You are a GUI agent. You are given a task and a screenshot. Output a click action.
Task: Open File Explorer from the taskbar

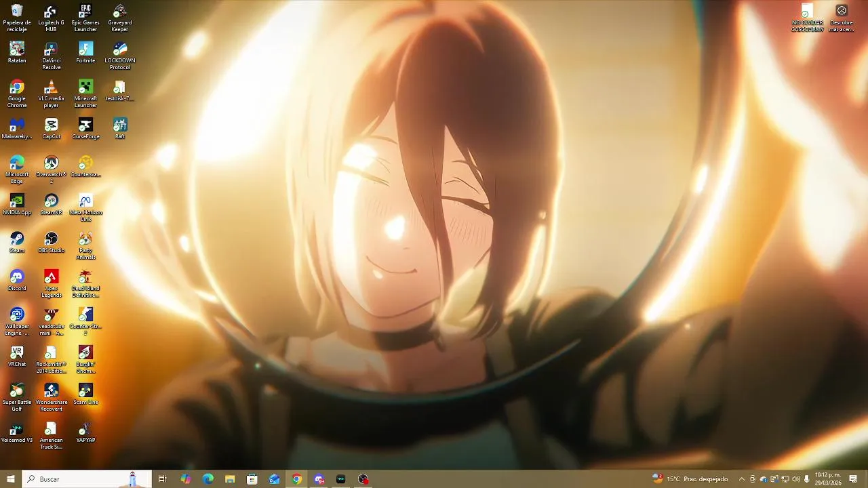click(230, 479)
